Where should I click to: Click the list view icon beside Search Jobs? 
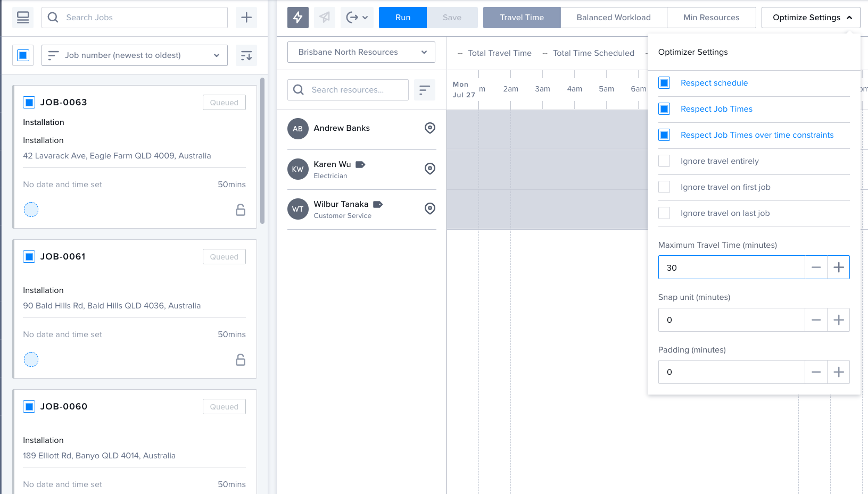(x=23, y=18)
